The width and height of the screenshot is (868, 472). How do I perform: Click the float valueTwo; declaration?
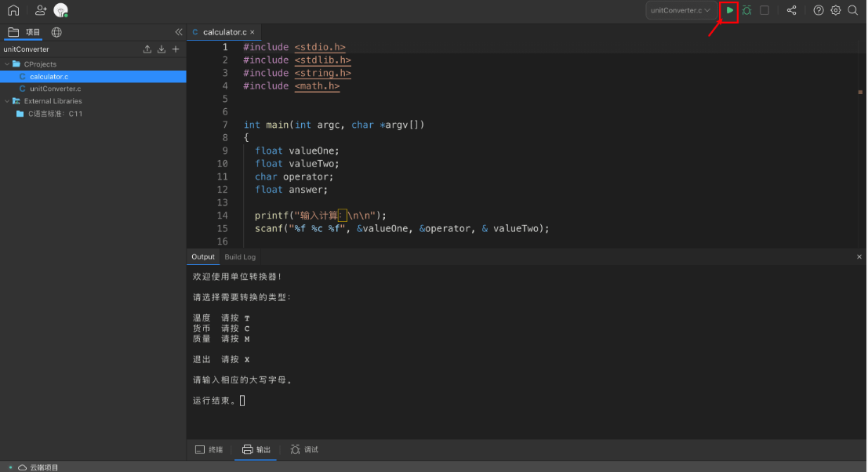(x=296, y=164)
